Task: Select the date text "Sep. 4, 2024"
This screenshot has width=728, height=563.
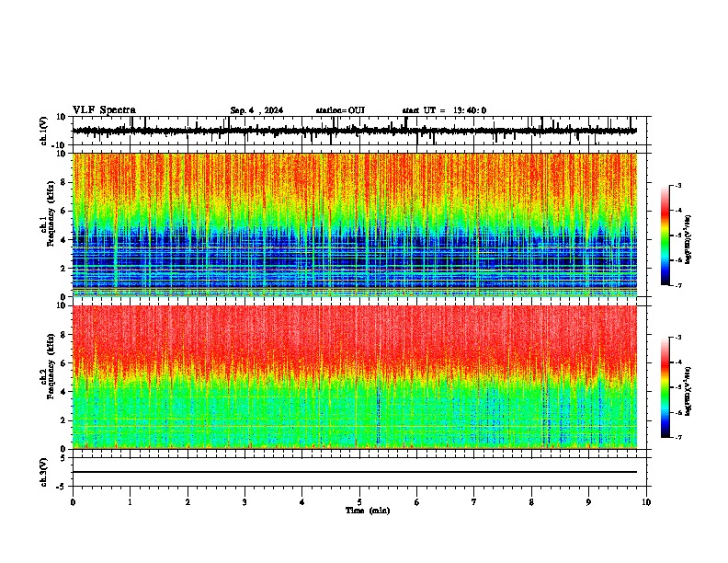Action: pyautogui.click(x=256, y=110)
